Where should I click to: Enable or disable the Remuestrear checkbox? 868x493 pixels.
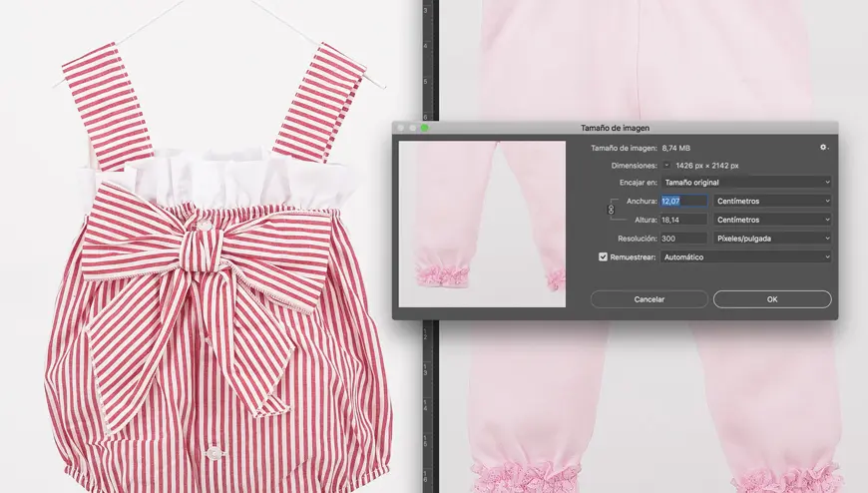click(x=603, y=256)
